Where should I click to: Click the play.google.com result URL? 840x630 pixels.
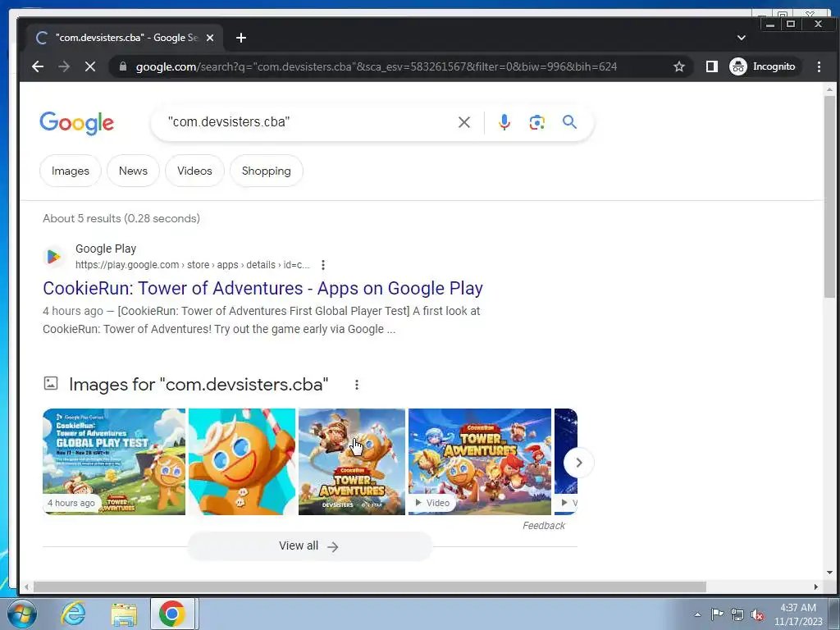coord(192,265)
